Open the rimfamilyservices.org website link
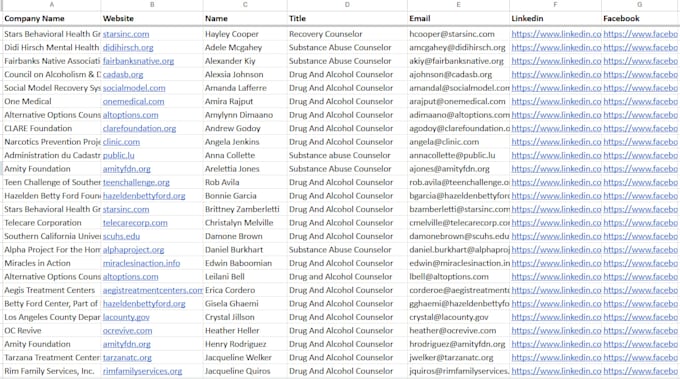The width and height of the screenshot is (680, 379). point(142,371)
